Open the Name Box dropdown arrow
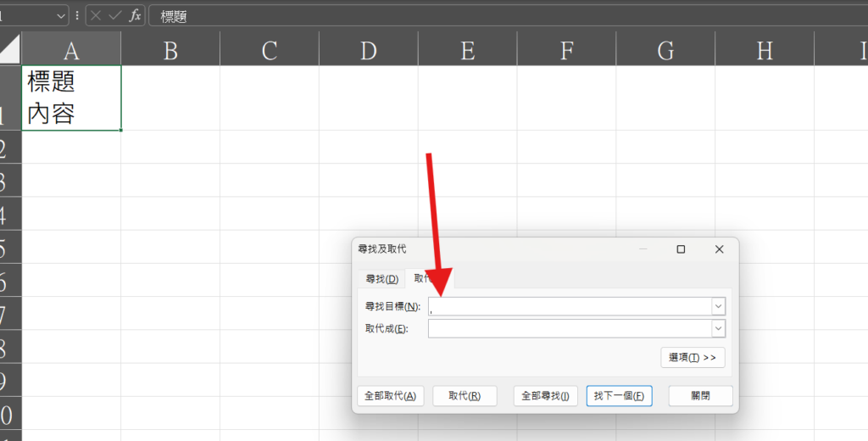 [61, 15]
